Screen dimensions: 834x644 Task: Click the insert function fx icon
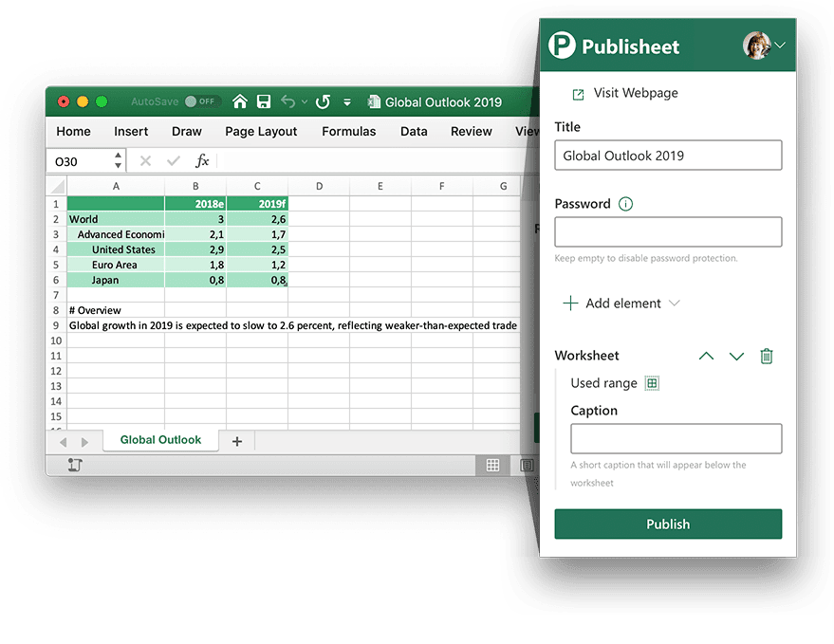tap(202, 160)
